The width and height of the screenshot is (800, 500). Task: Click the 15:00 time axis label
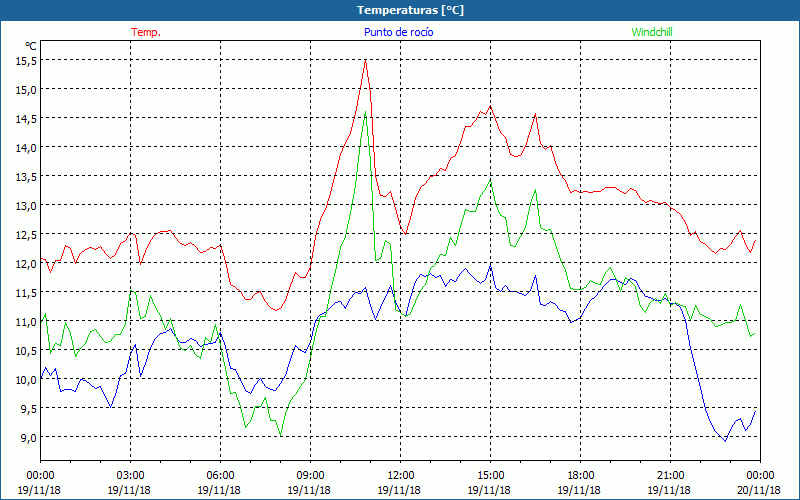(490, 475)
